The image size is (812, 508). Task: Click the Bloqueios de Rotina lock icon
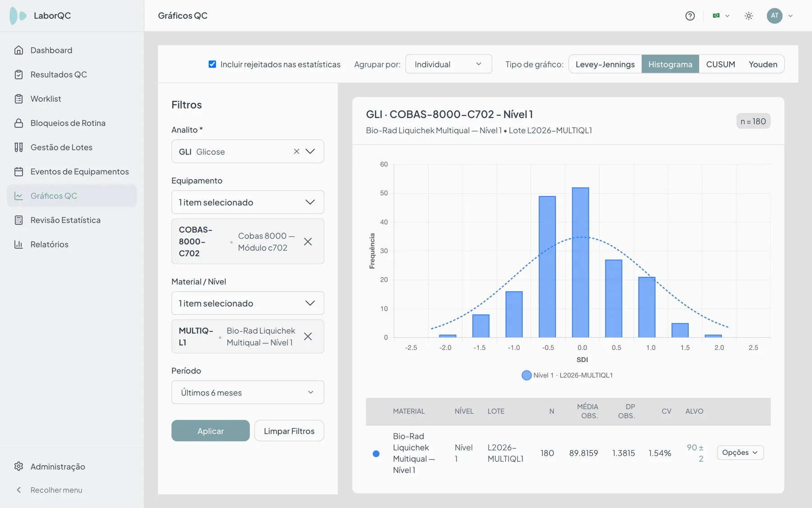[18, 123]
